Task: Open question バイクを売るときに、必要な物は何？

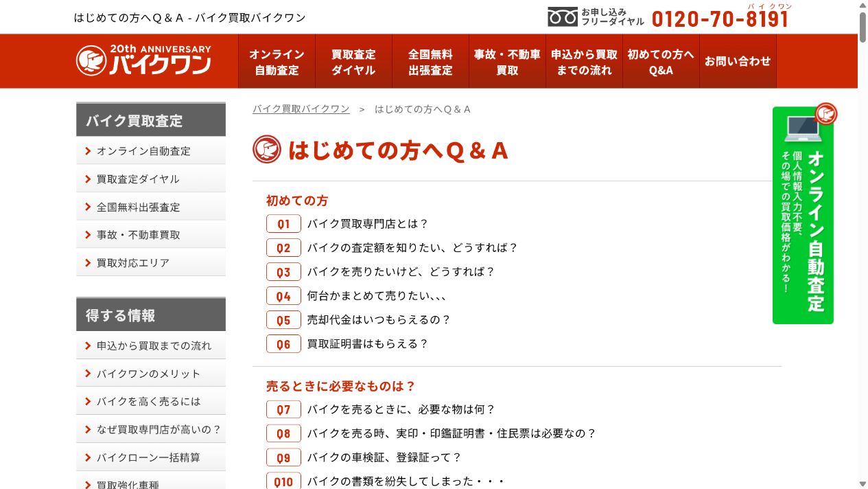Action: 401,409
